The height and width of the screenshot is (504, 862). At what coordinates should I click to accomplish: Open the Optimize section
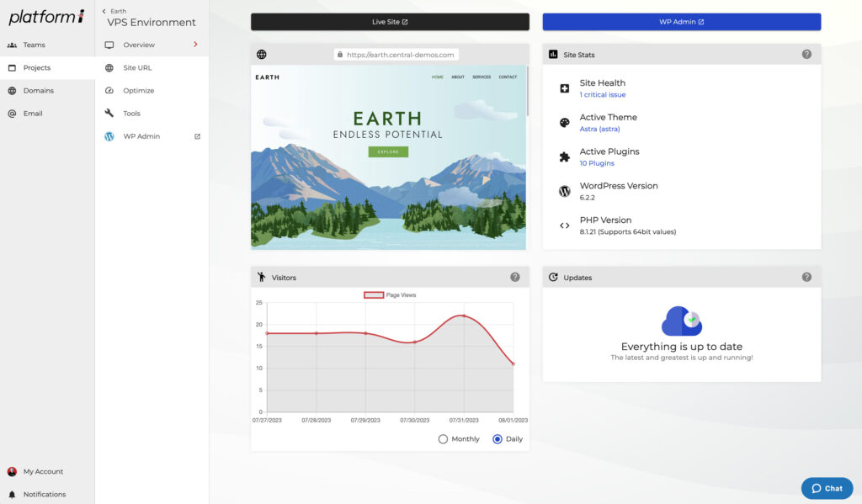pos(138,91)
